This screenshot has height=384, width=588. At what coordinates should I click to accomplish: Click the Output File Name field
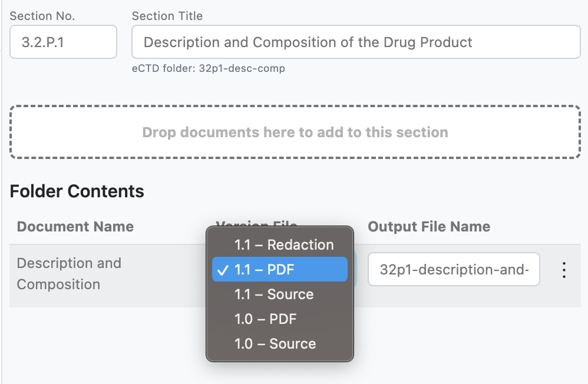[x=454, y=269]
